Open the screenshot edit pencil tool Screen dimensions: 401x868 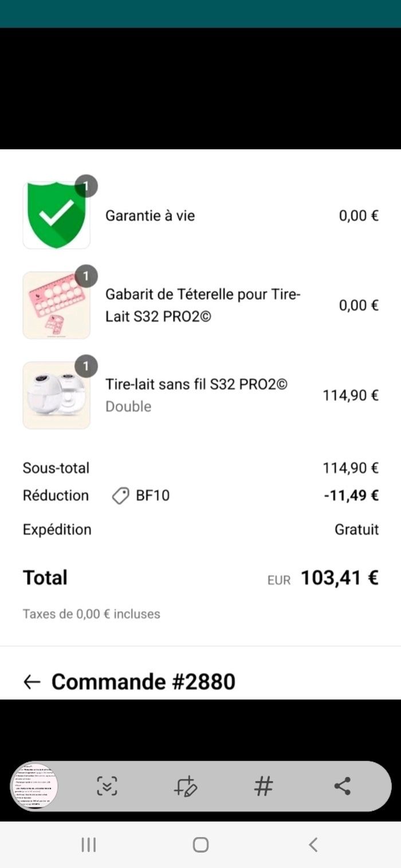(186, 786)
